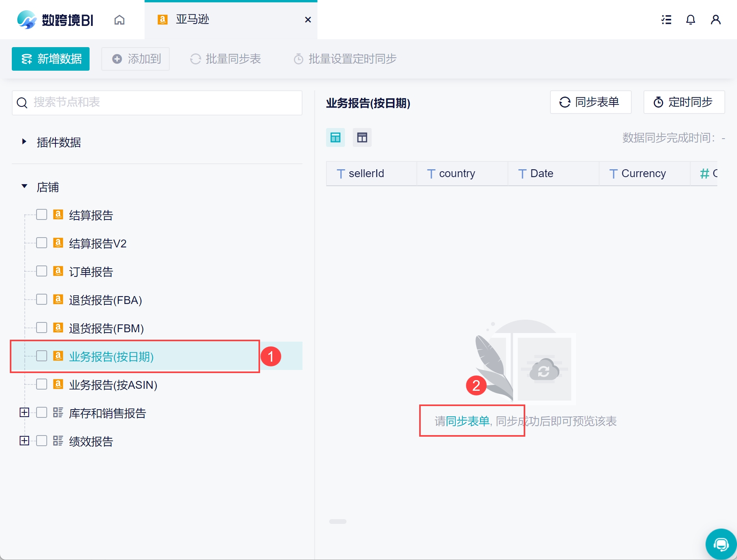Click the Date column header
The height and width of the screenshot is (560, 737).
[x=554, y=174]
